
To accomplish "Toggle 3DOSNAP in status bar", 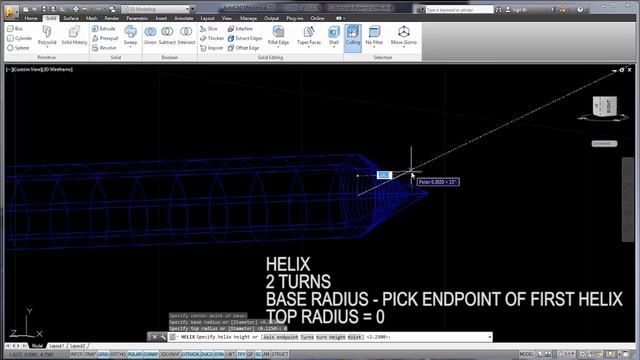I will pyautogui.click(x=170, y=354).
